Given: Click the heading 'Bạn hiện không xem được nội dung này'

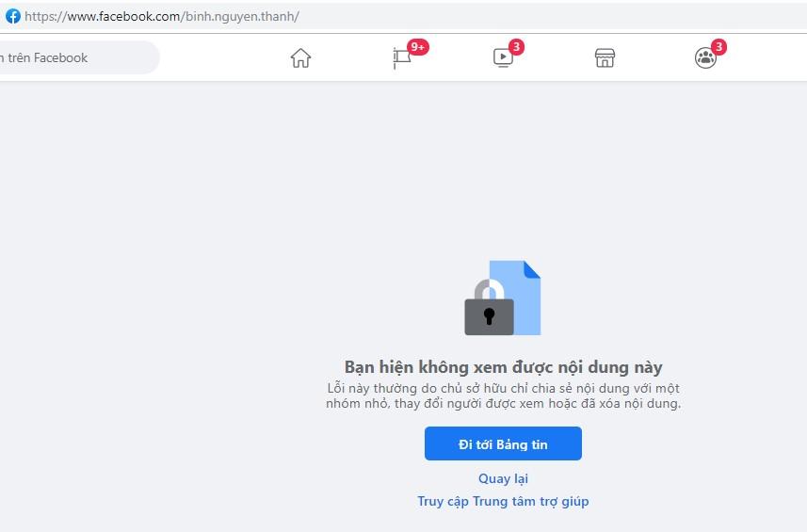Looking at the screenshot, I should point(503,367).
